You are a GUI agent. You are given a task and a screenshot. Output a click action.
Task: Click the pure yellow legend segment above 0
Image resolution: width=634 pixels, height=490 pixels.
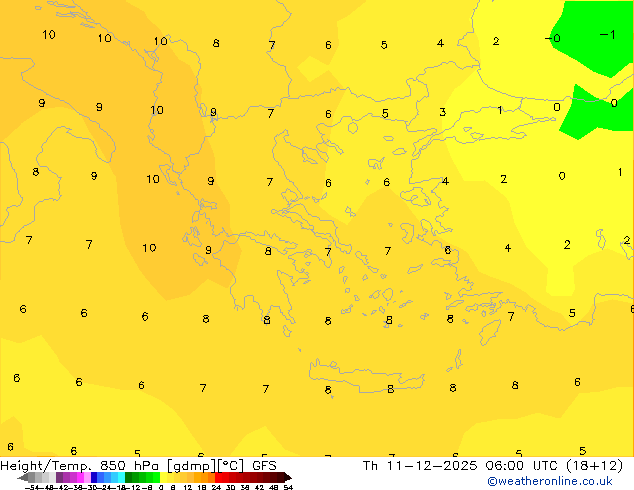point(163,478)
